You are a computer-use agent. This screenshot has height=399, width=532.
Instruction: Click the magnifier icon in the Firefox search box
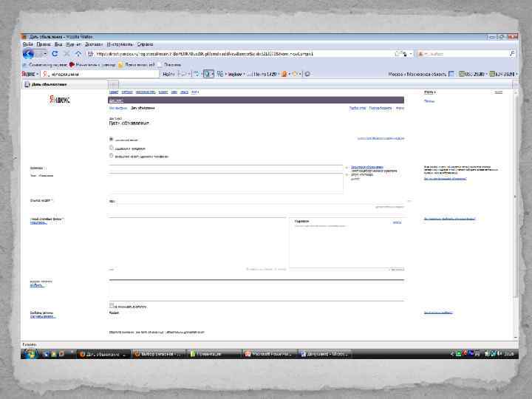click(x=512, y=54)
